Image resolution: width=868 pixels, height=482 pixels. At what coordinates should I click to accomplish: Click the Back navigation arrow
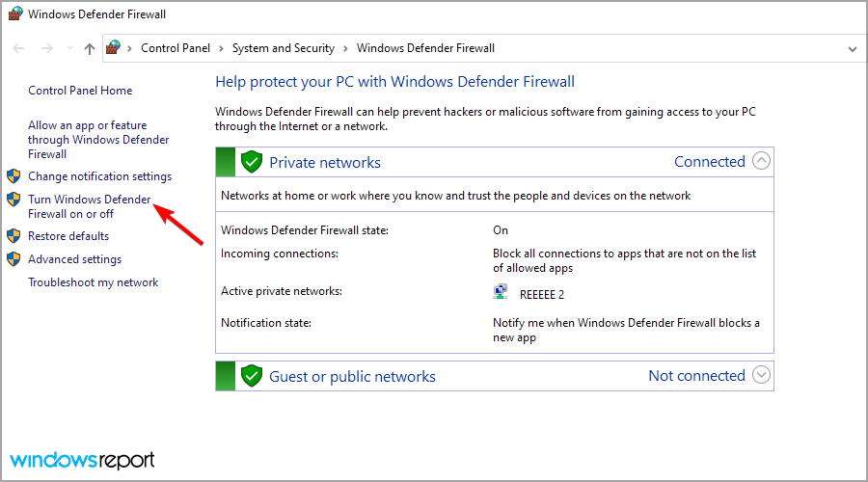(18, 49)
